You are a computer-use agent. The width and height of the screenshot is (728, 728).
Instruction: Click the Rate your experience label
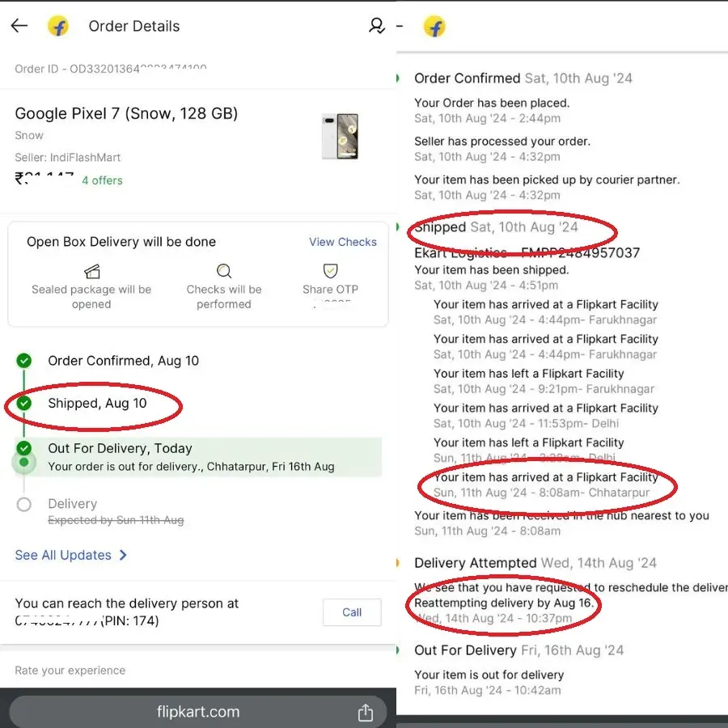pyautogui.click(x=70, y=671)
